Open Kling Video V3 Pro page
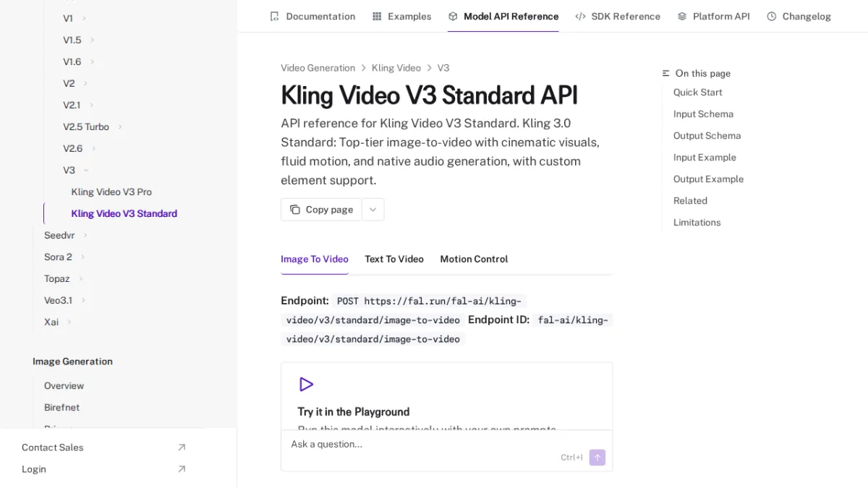Image resolution: width=868 pixels, height=488 pixels. 111,192
